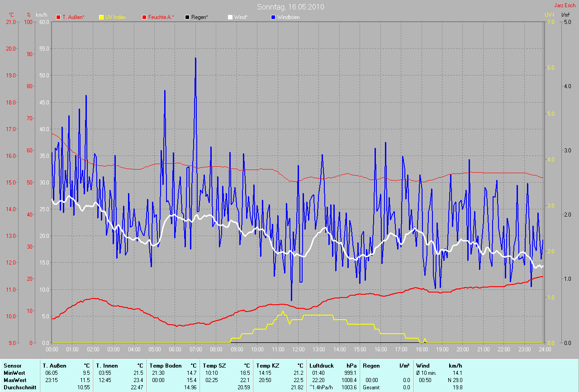Select the Luftdruck column header
579x392 pixels.
pos(322,365)
